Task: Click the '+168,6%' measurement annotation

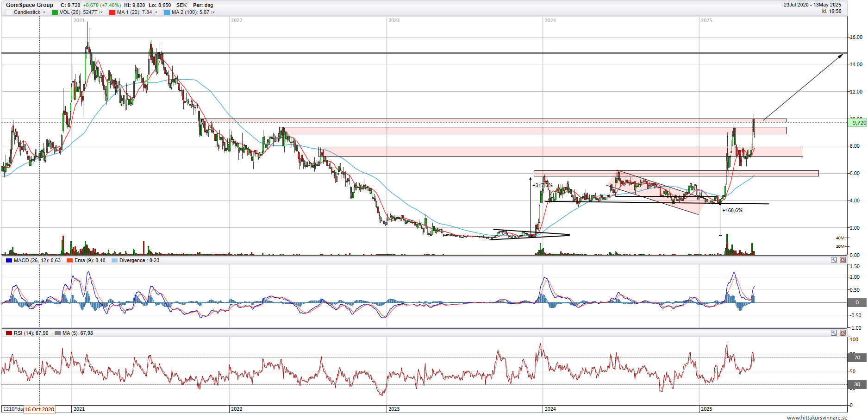Action: click(732, 210)
